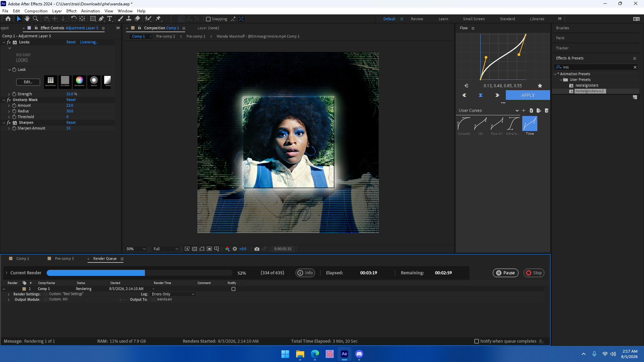
Task: Enable the Snapping checkbox
Action: (x=208, y=19)
